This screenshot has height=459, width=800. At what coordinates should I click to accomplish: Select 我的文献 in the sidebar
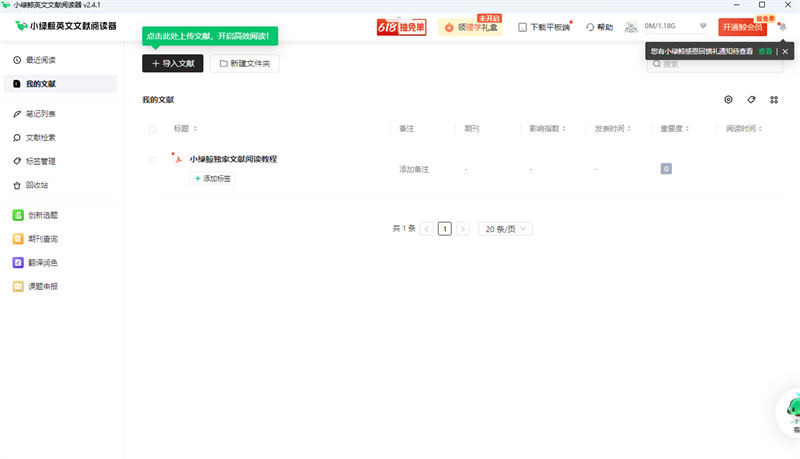pyautogui.click(x=60, y=84)
